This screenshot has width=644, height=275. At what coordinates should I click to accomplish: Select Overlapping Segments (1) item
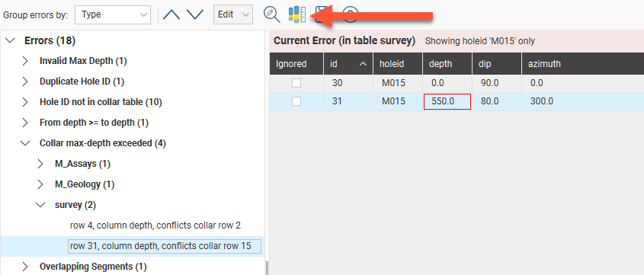[93, 267]
